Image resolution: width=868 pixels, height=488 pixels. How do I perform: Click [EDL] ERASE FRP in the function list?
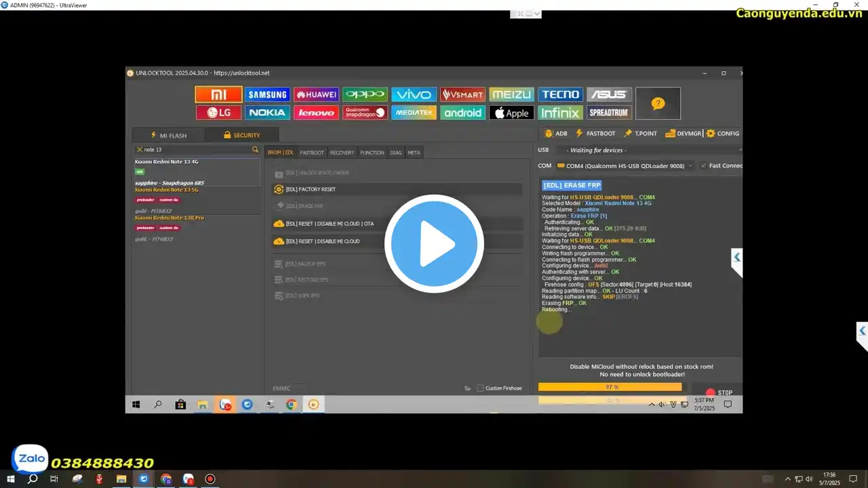[x=397, y=205]
